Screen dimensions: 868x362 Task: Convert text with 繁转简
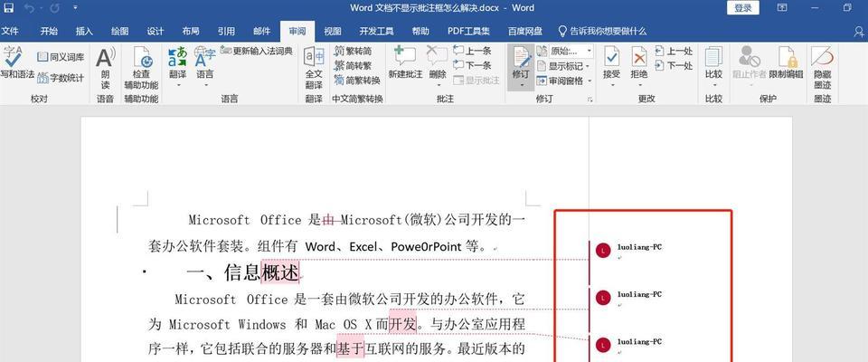[x=353, y=51]
